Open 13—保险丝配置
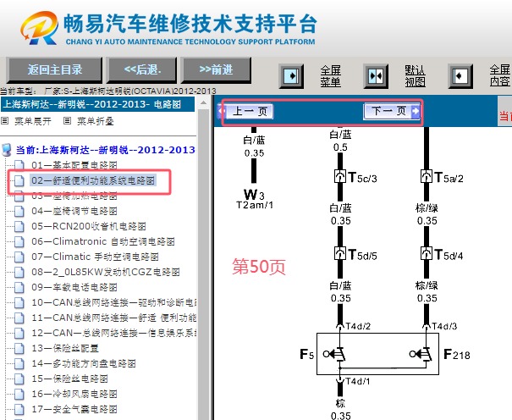 point(65,349)
